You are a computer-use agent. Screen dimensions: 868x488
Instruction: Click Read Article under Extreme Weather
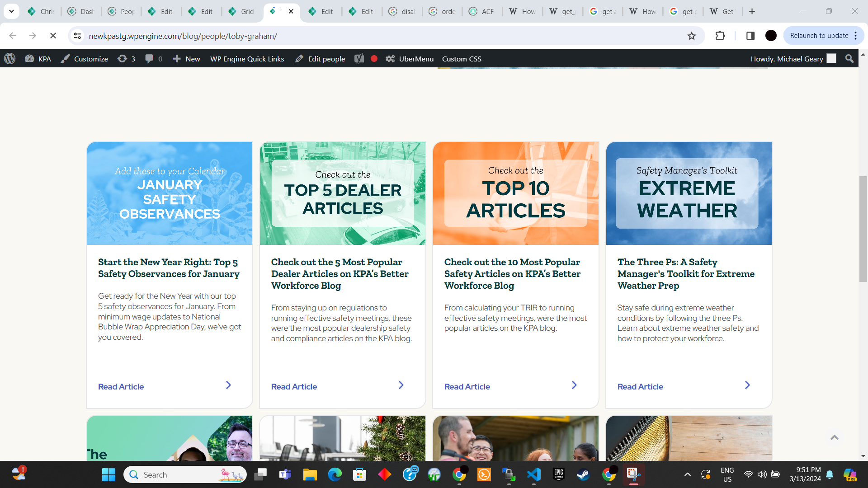coord(640,386)
